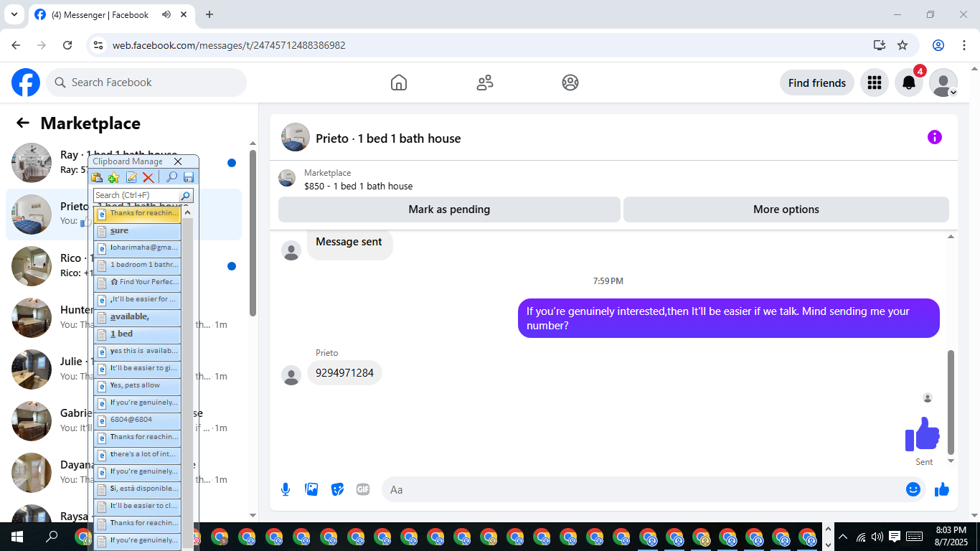Open Windows action center notifications
This screenshot has width=980, height=551.
click(895, 537)
